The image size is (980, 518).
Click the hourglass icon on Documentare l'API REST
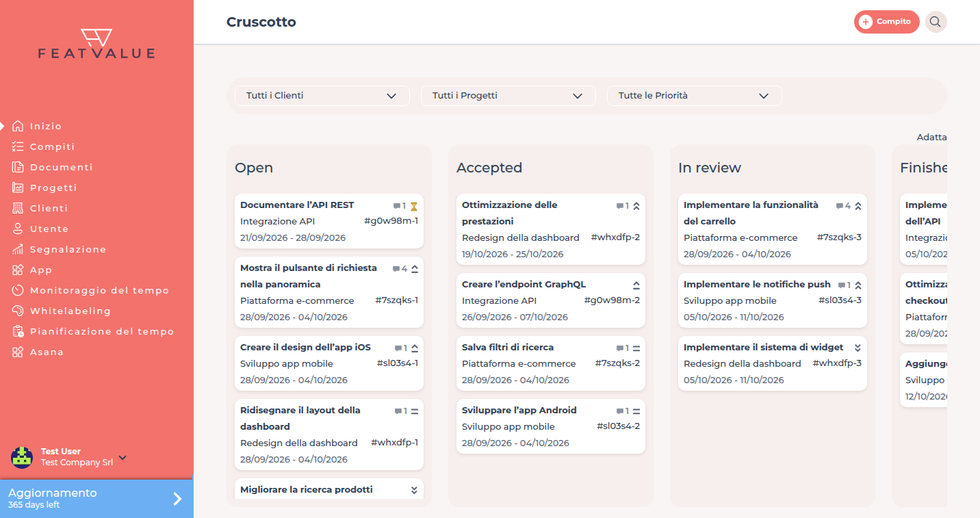coord(413,206)
